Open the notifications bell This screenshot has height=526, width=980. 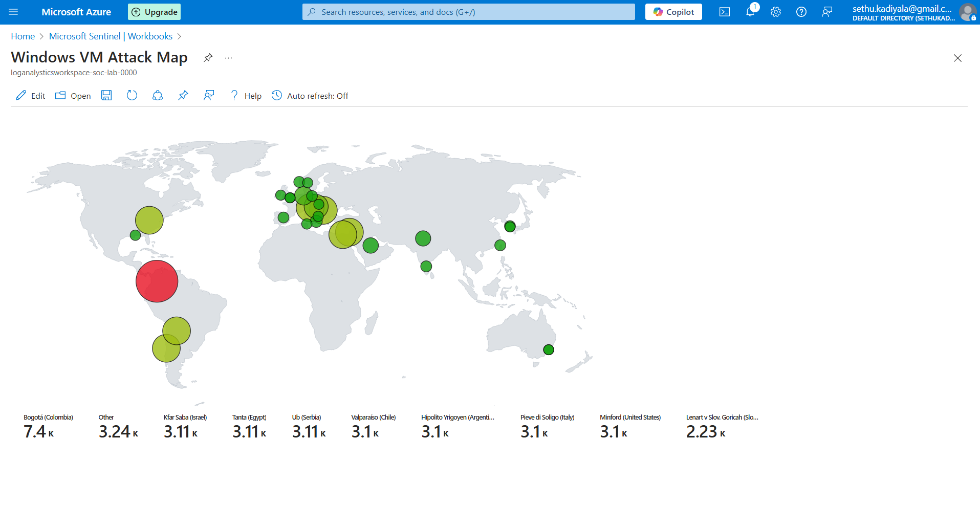pos(750,12)
